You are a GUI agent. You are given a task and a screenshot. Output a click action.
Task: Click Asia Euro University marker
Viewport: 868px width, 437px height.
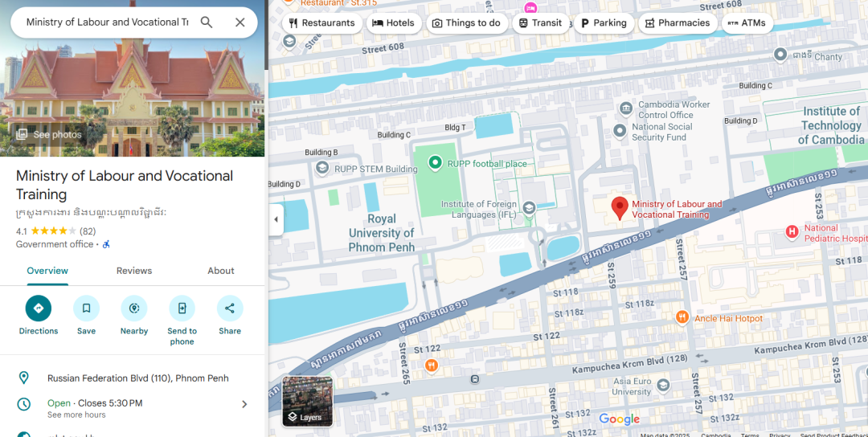[662, 385]
